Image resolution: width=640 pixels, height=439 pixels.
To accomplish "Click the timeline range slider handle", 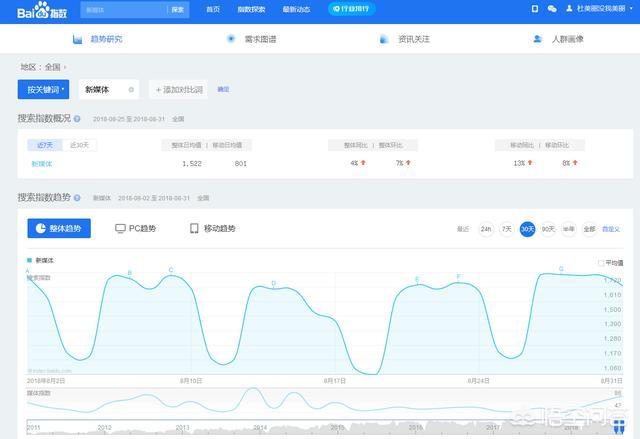I will (x=619, y=426).
